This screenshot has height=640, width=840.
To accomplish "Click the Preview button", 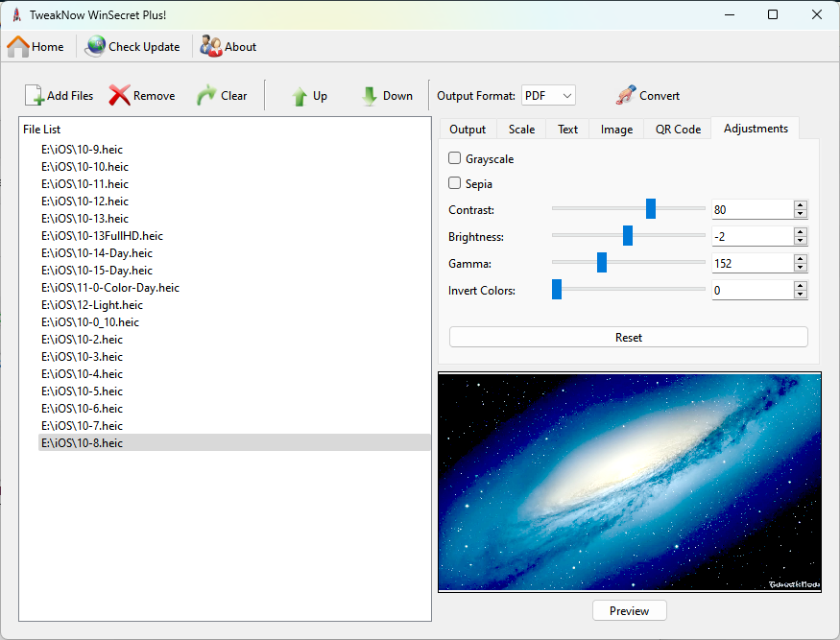I will (630, 610).
